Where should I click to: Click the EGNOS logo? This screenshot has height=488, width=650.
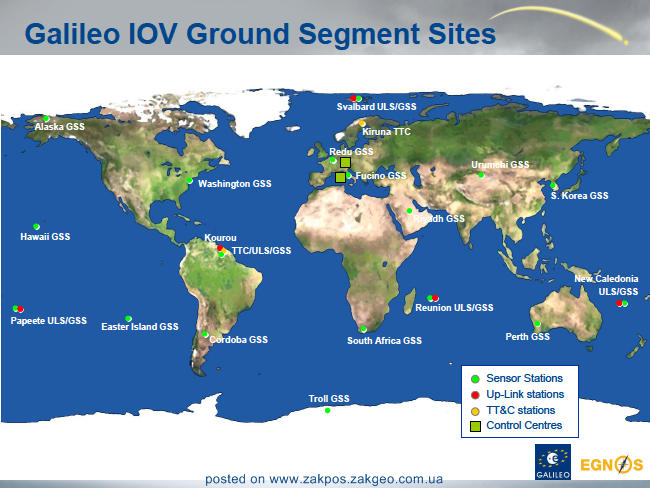click(x=611, y=464)
